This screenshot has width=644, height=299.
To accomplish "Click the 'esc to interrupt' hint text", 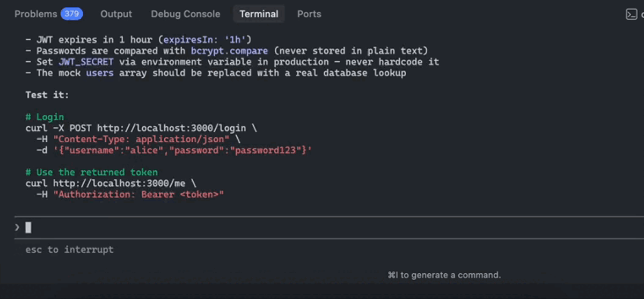I will (69, 250).
